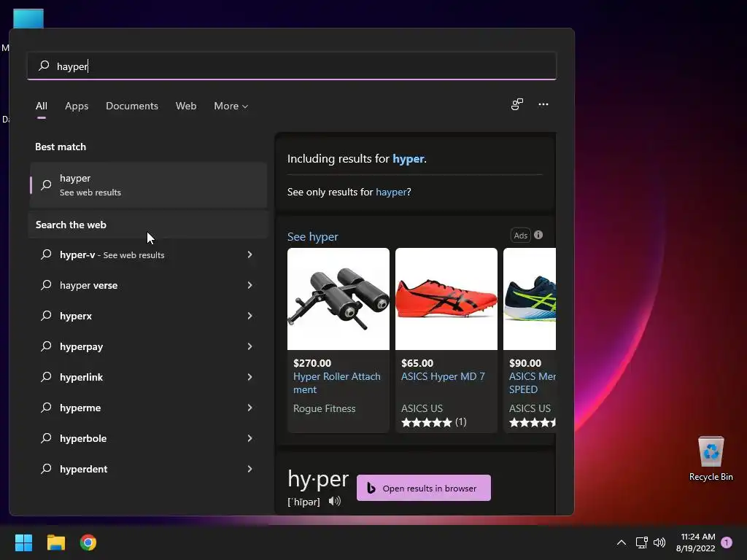Screen dimensions: 747x560
Task: Expand the hayper verse suggestion arrow
Action: [249, 285]
